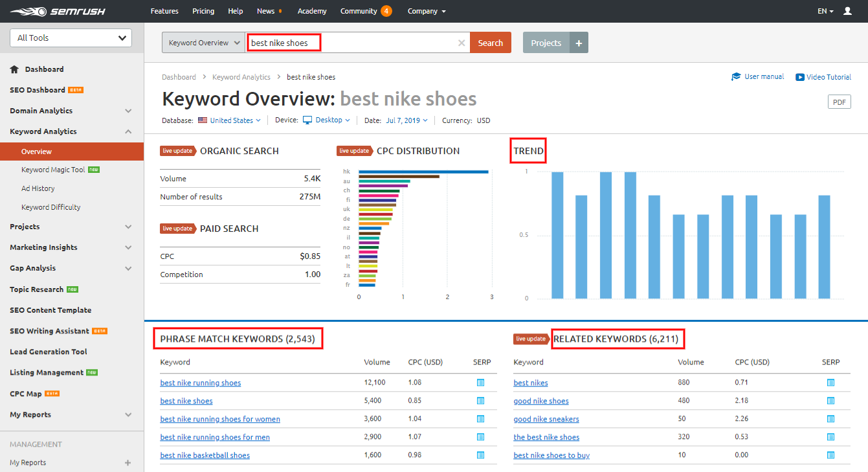Open the News menu item
Viewport: 868px width, 472px height.
tap(265, 11)
